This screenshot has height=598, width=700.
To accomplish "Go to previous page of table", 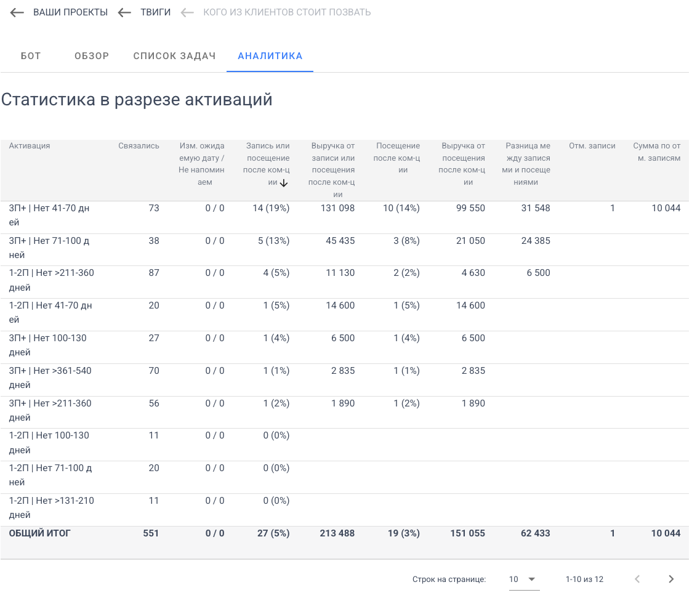I will [637, 580].
